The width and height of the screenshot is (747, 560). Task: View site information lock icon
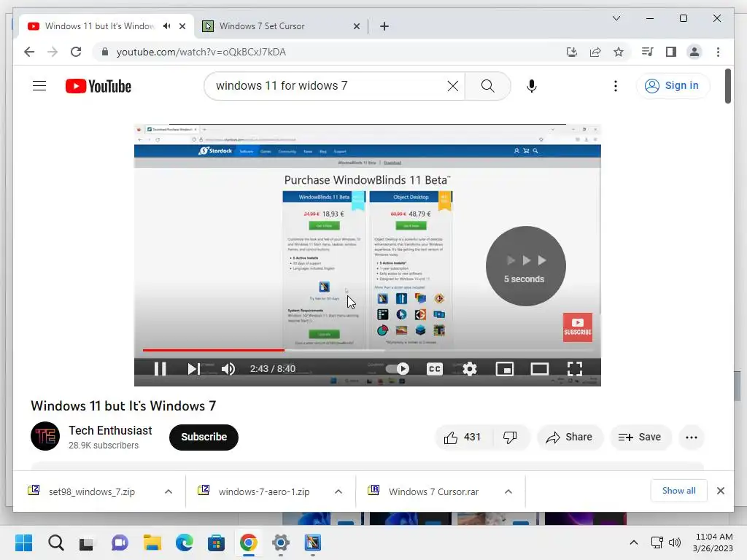[105, 52]
